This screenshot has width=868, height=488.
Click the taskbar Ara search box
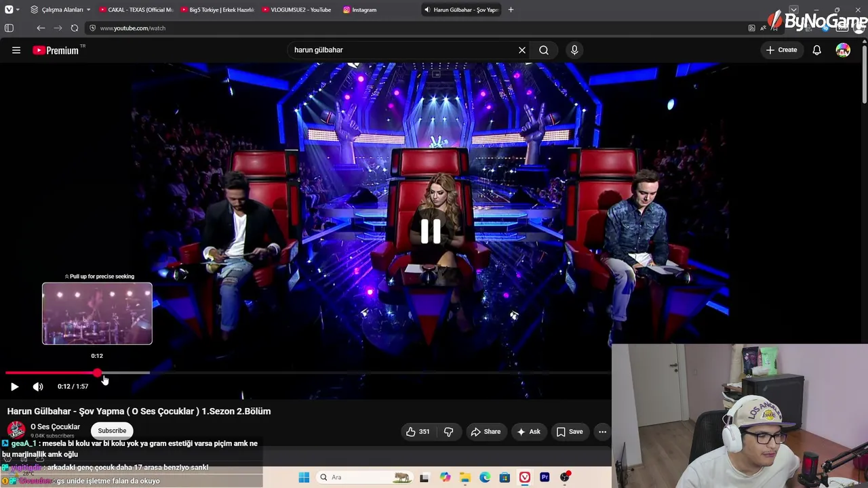pos(364,477)
